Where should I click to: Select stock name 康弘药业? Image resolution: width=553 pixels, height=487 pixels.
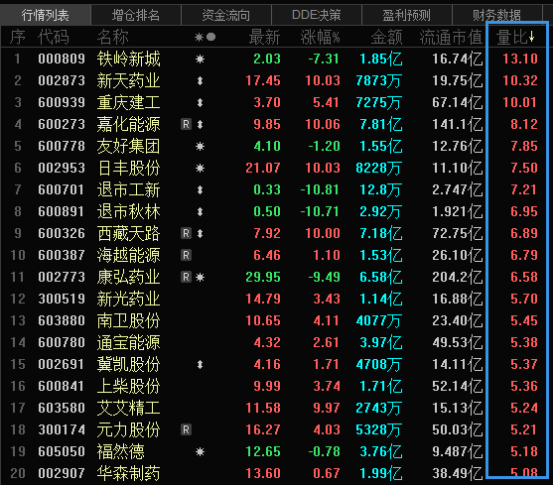pos(129,277)
